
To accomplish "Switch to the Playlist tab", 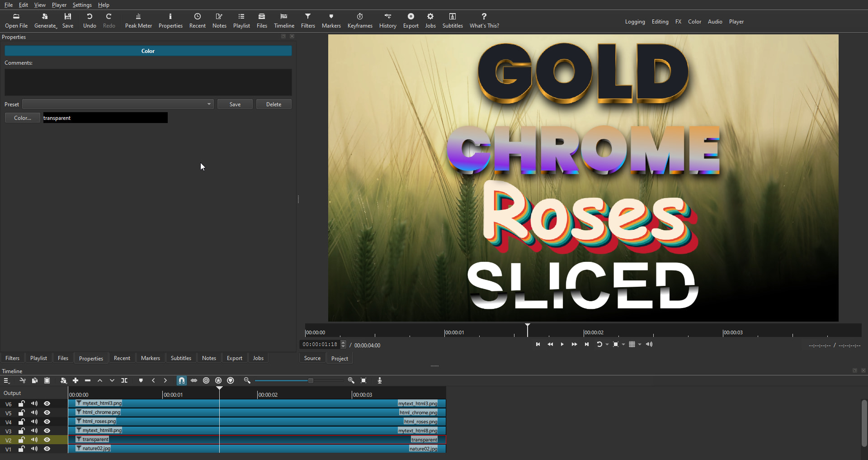I will tap(38, 358).
